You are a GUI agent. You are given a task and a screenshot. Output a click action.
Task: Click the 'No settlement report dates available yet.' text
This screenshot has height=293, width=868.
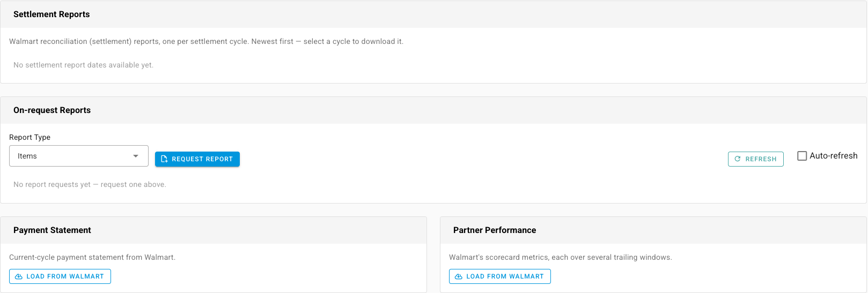pyautogui.click(x=83, y=65)
